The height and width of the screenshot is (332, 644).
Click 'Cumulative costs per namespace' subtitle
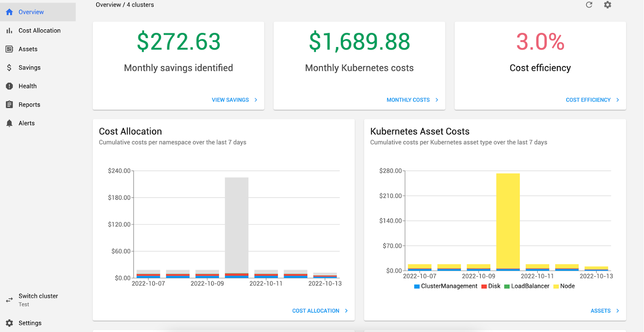173,142
